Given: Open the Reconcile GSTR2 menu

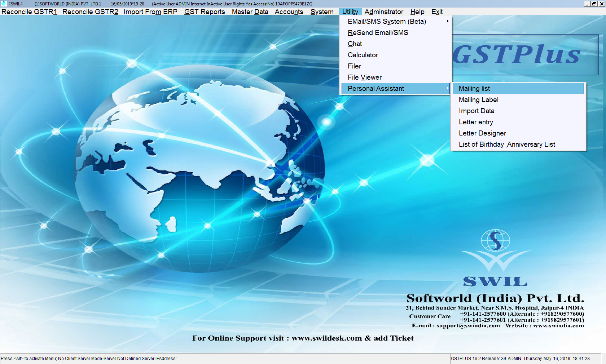Looking at the screenshot, I should tap(90, 12).
